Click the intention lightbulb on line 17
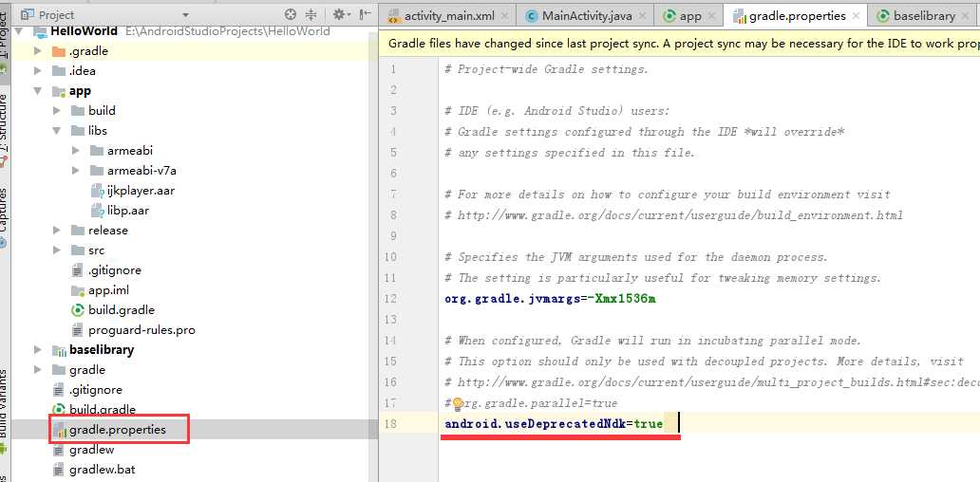Screen dimensions: 980x482 (458, 404)
